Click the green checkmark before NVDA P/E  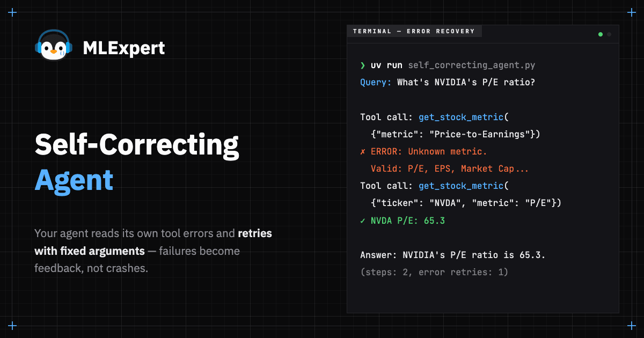(x=363, y=221)
